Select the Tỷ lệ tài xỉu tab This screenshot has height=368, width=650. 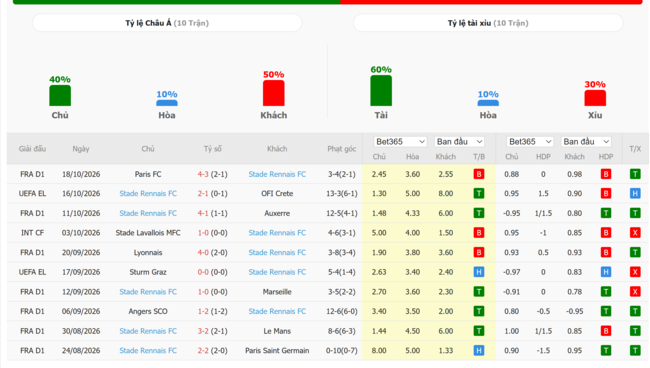click(488, 23)
